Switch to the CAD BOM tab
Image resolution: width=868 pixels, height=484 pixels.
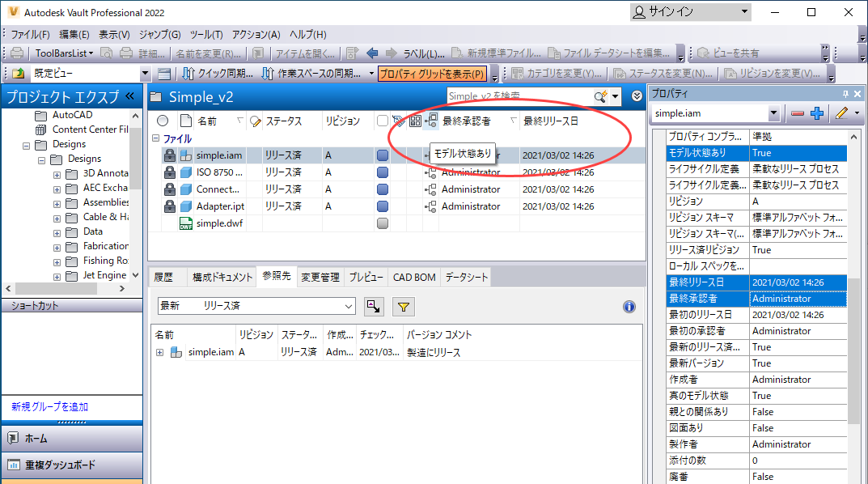(414, 278)
